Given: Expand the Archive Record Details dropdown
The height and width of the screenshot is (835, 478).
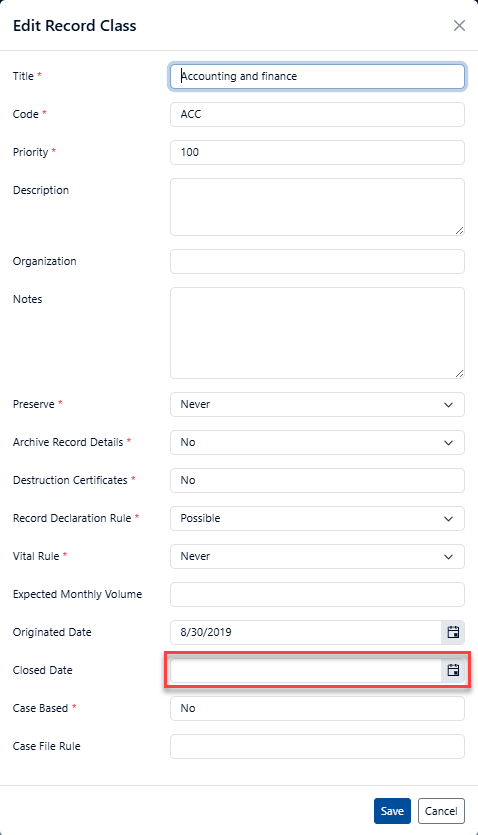Looking at the screenshot, I should click(317, 443).
